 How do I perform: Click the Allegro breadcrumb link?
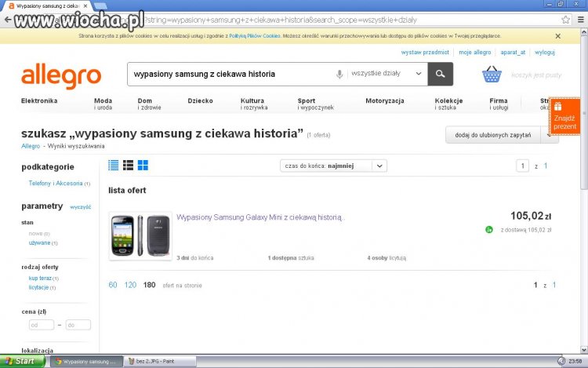[31, 146]
